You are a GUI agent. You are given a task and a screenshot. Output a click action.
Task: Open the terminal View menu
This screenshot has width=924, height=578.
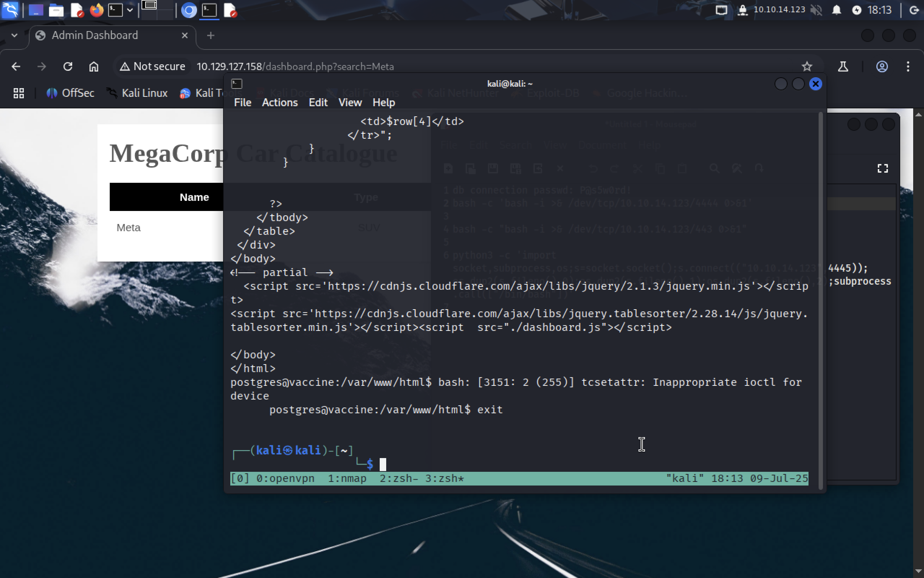point(350,103)
